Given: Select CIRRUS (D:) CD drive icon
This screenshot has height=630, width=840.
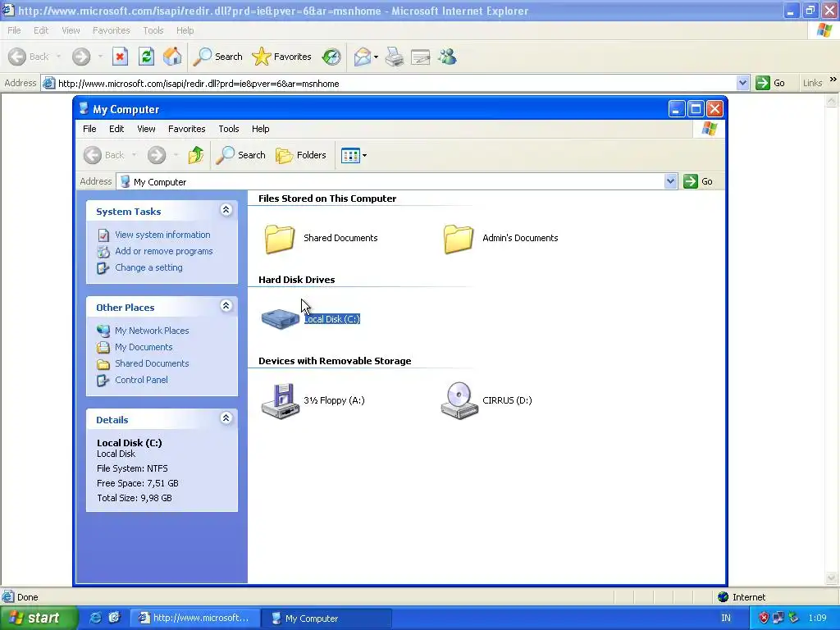Looking at the screenshot, I should pos(459,400).
